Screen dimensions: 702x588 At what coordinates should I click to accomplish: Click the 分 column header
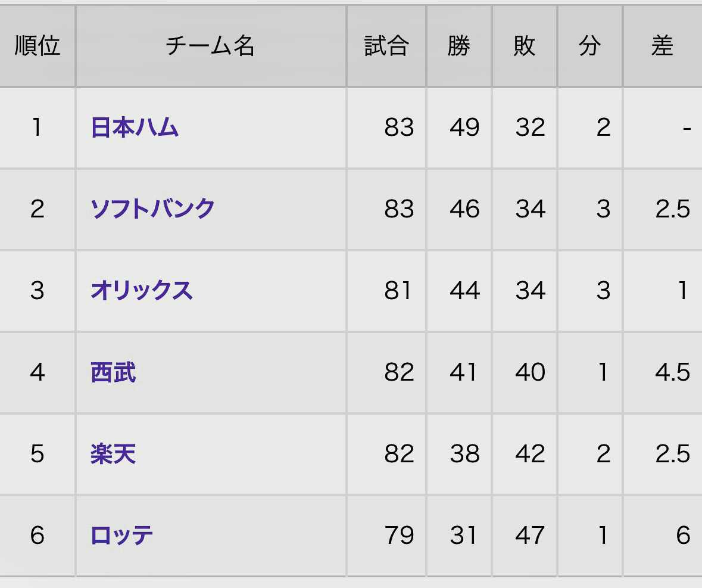click(x=589, y=46)
